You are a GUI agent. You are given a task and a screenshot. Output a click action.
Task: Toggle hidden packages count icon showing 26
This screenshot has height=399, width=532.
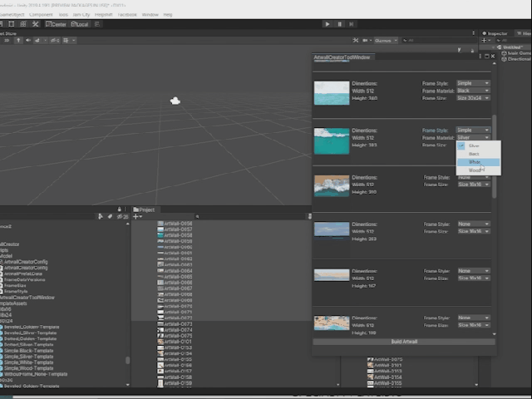point(122,216)
